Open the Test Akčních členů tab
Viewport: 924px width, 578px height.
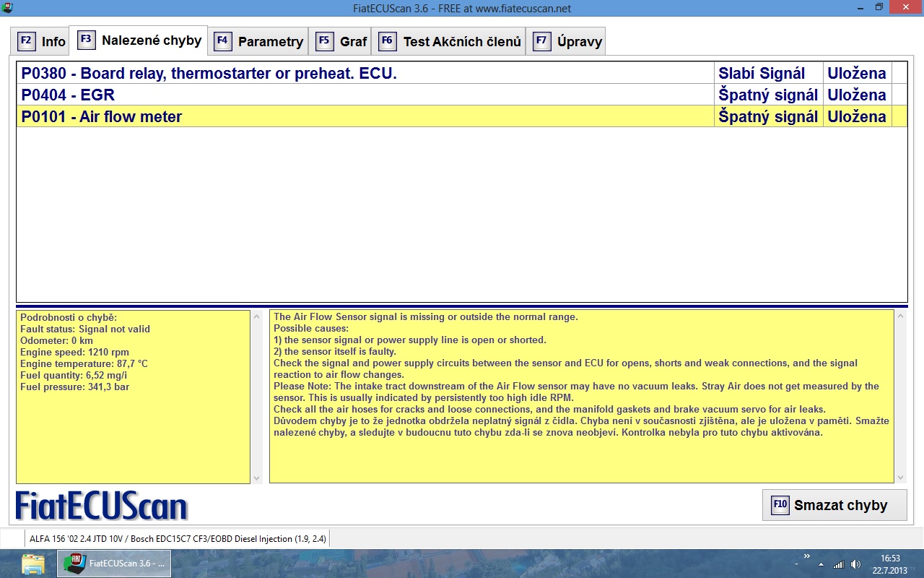click(450, 41)
